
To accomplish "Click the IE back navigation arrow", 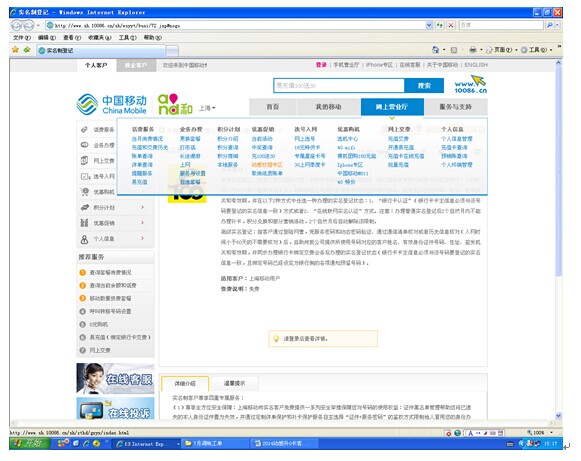I will point(17,25).
